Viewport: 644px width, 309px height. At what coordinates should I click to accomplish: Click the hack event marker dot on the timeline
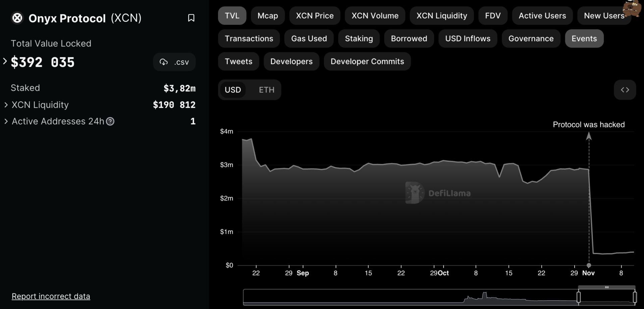tap(589, 265)
